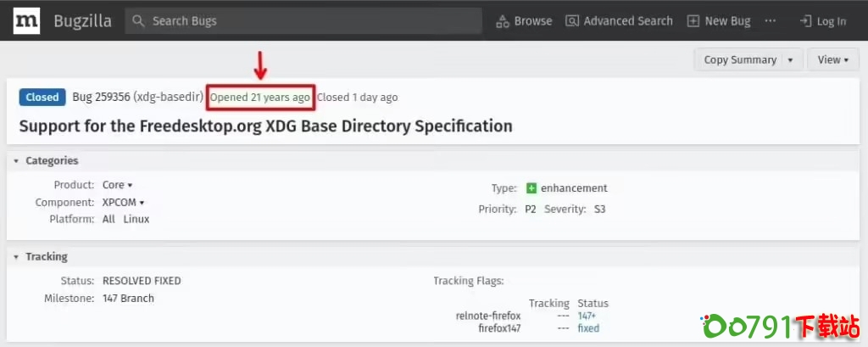This screenshot has height=347, width=868.
Task: Click the Bugzilla title in header
Action: coord(82,21)
